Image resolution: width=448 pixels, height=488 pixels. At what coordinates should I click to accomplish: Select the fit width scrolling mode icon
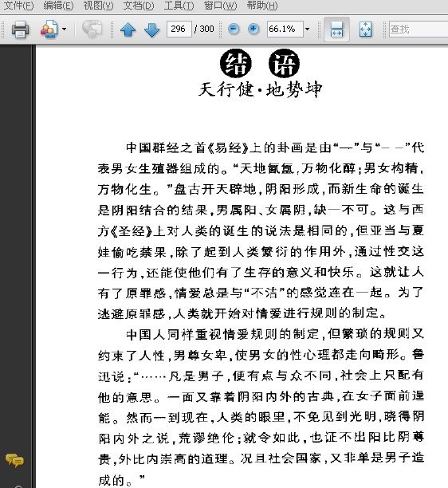[x=336, y=30]
